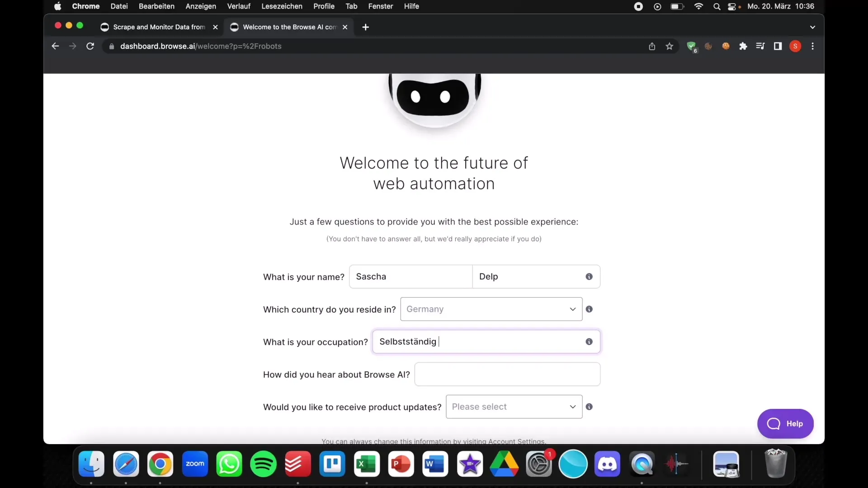Viewport: 868px width, 488px height.
Task: Open the Chrome three-dot menu
Action: pos(812,46)
